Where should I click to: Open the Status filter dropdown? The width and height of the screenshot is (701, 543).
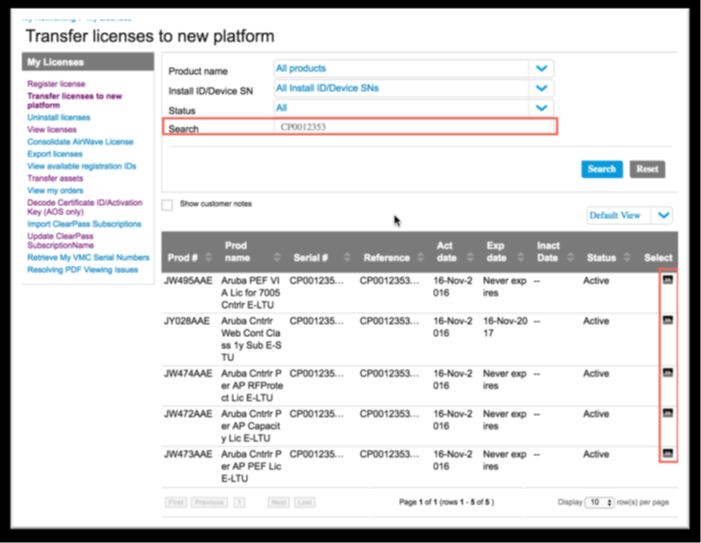pos(414,108)
